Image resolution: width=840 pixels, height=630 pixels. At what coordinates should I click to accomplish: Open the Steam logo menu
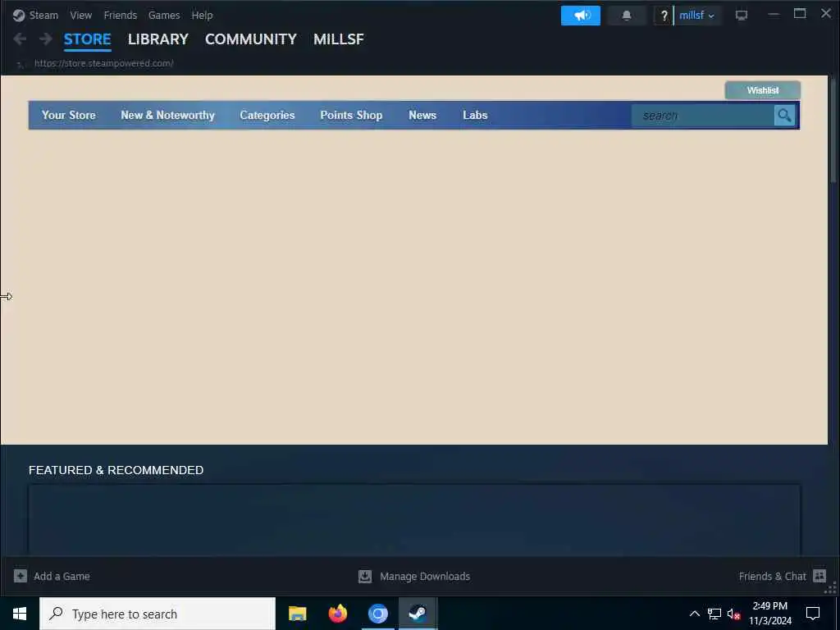tap(19, 15)
